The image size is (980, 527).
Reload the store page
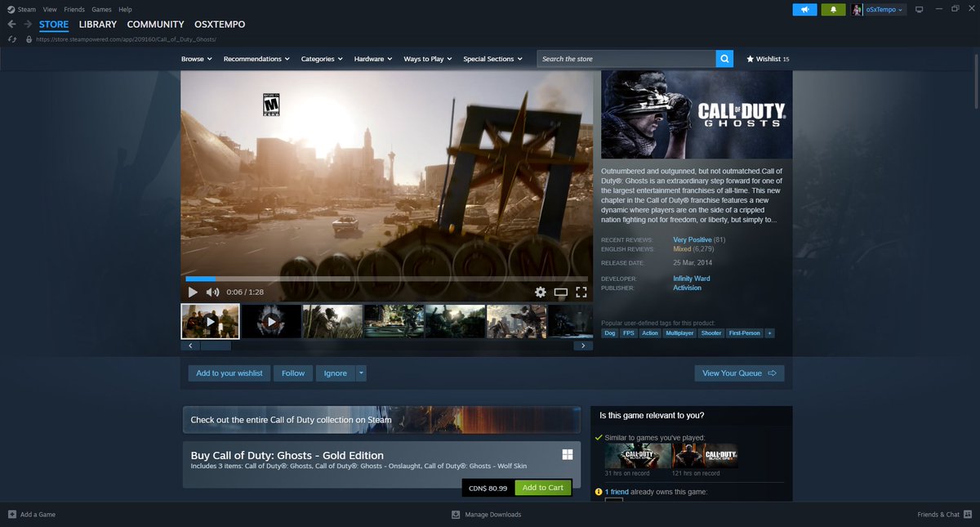[x=12, y=38]
